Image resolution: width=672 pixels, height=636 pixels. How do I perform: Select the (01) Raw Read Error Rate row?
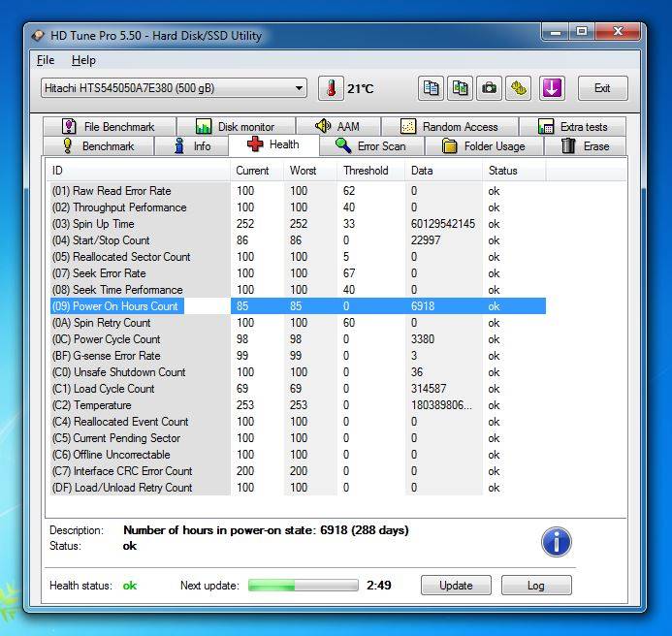(298, 191)
